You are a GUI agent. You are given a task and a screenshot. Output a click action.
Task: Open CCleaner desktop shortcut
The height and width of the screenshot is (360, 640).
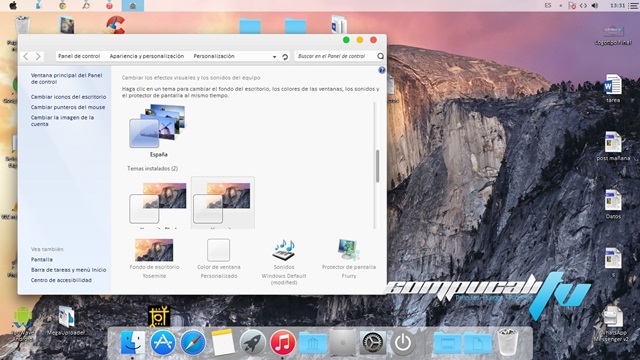click(x=116, y=25)
